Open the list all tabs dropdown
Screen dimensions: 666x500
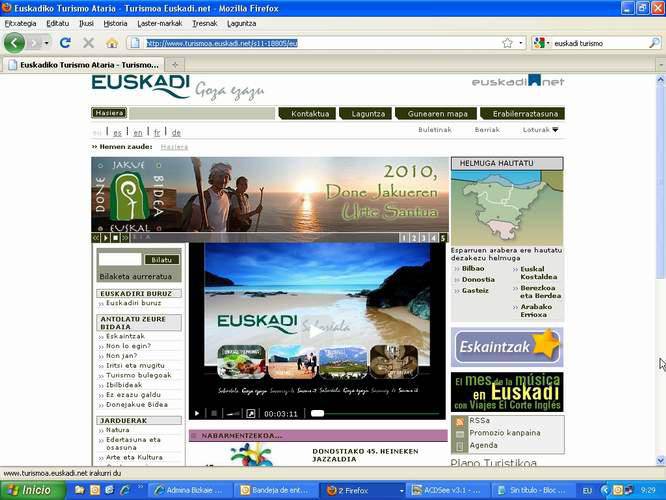[x=661, y=65]
